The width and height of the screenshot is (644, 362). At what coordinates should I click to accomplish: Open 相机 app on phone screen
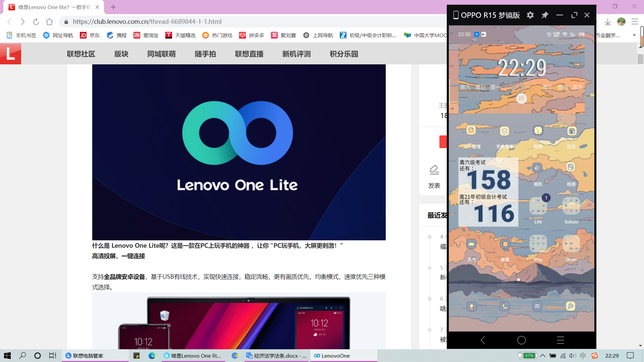pyautogui.click(x=537, y=168)
